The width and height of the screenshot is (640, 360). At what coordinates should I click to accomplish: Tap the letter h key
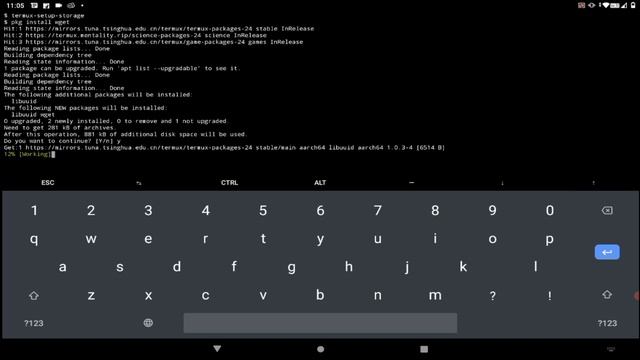point(349,267)
